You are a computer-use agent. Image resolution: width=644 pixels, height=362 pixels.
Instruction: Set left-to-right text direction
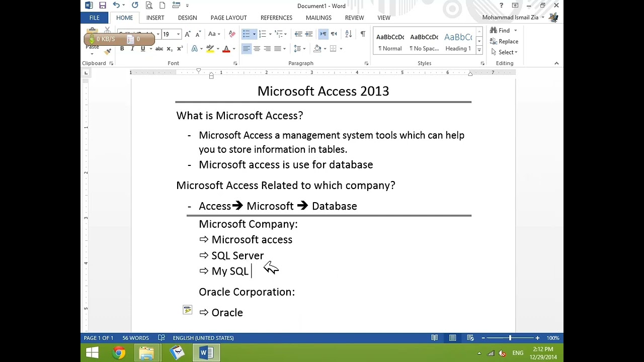323,34
